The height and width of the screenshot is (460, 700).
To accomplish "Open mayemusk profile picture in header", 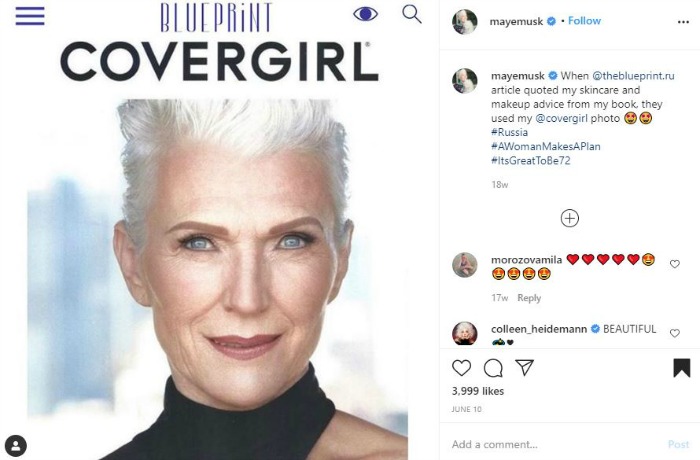I will 464,21.
